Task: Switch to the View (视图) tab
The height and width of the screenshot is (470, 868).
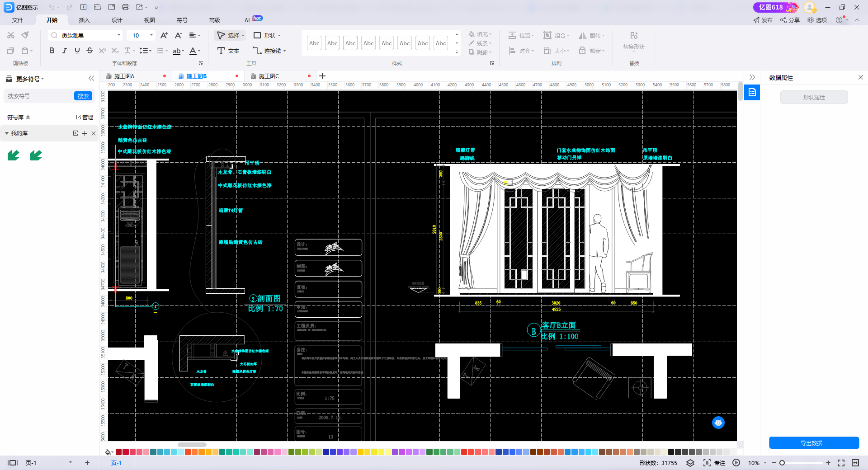Action: (x=150, y=20)
